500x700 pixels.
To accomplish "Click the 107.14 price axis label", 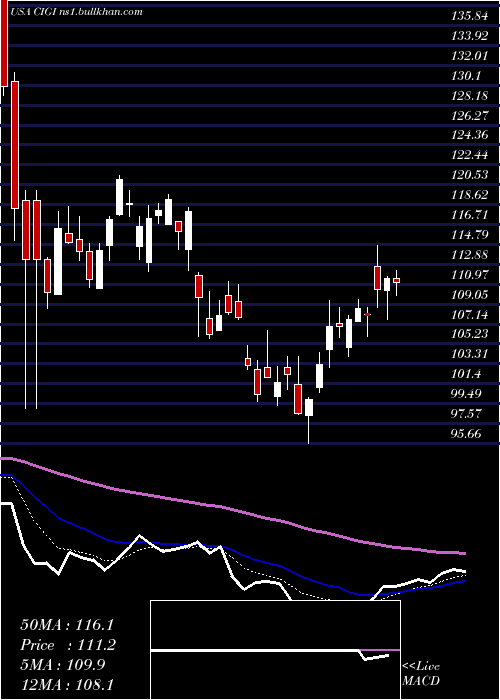I will 469,314.
